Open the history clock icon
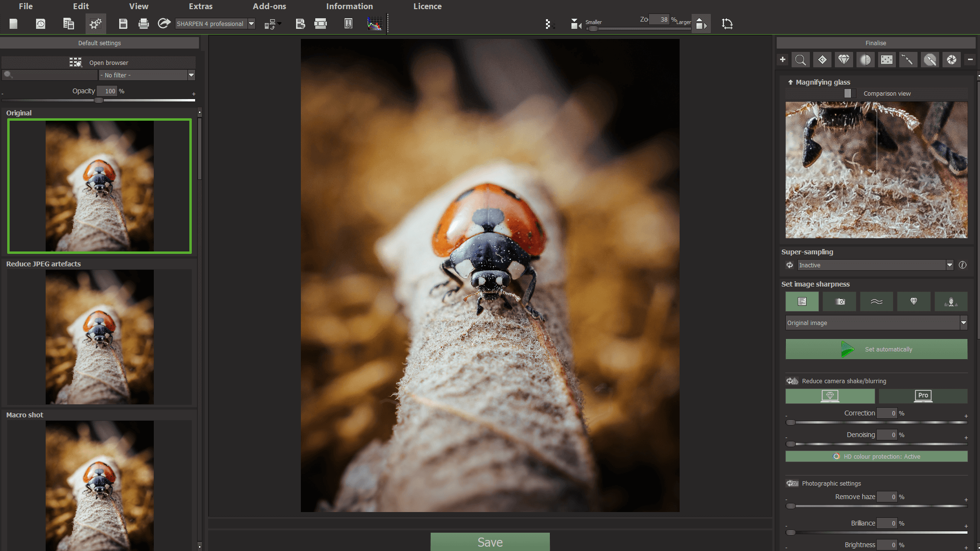Image resolution: width=980 pixels, height=551 pixels. click(41, 24)
